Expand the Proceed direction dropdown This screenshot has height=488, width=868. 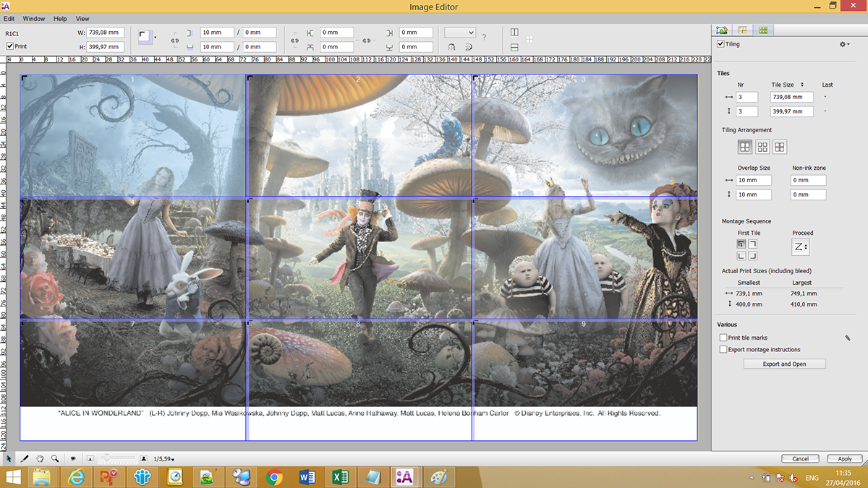click(800, 247)
